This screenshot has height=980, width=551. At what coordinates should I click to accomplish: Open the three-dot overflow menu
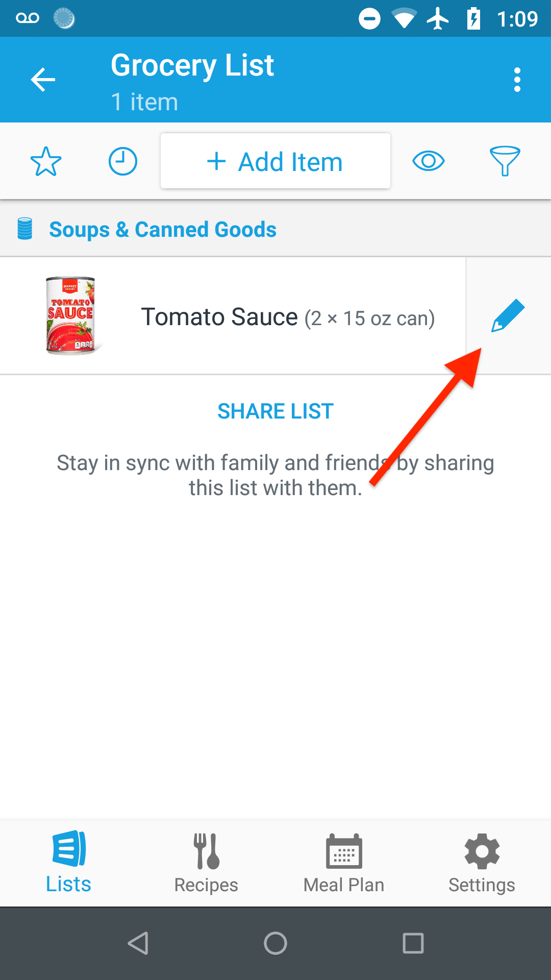517,80
